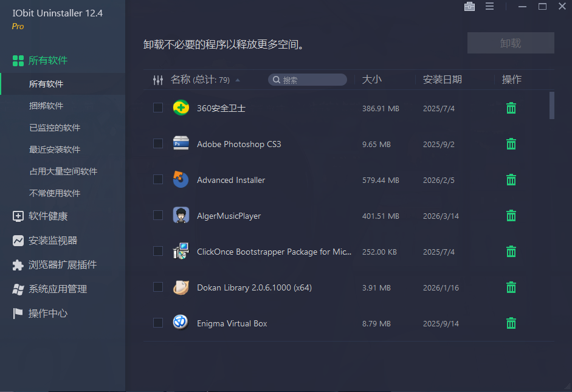Click the 系统应用管理 icon in sidebar

[x=18, y=289]
